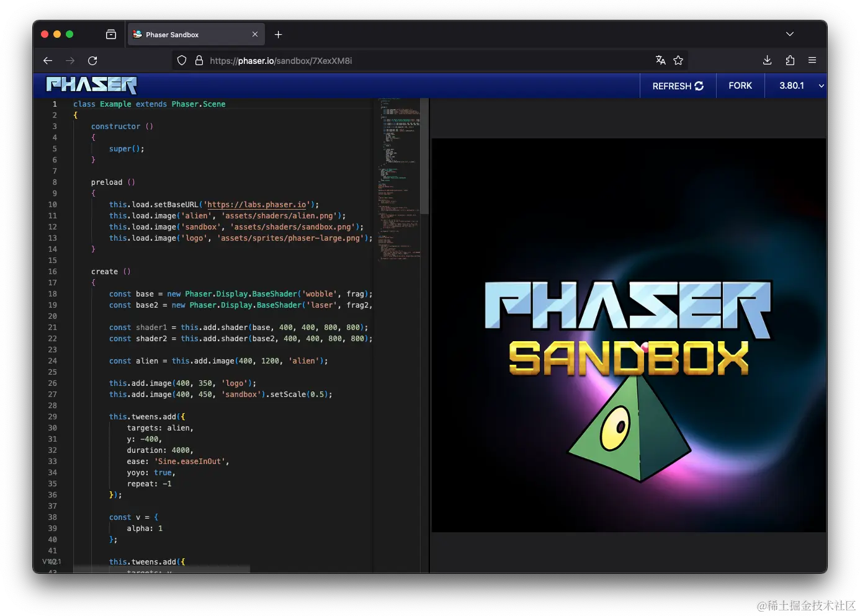Click the line loading 'sandbox' image
This screenshot has width=860, height=616.
[x=236, y=227]
